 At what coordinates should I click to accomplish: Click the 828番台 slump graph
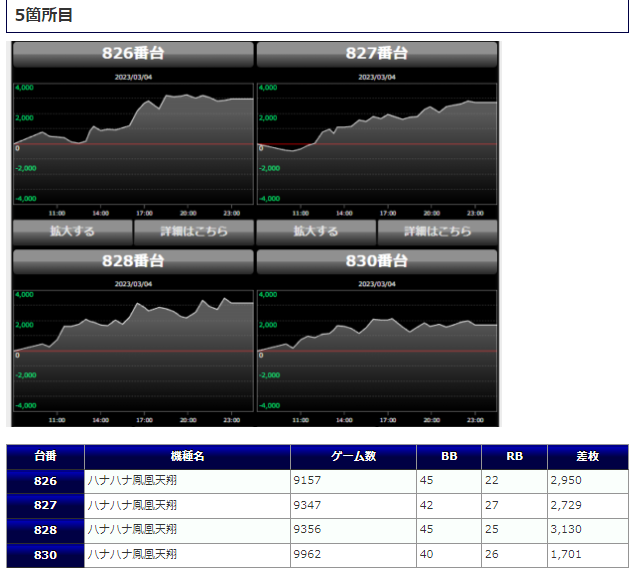(133, 351)
